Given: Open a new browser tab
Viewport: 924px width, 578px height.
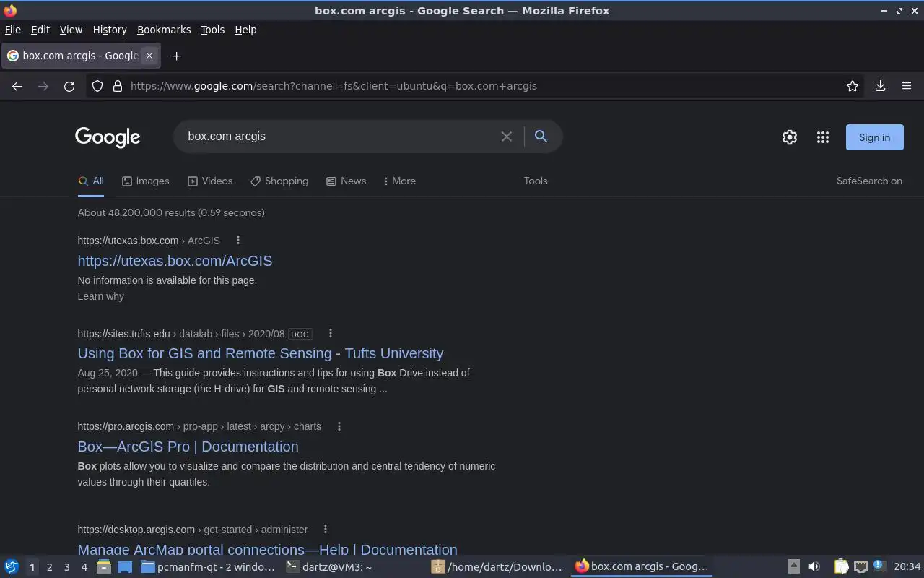Looking at the screenshot, I should pyautogui.click(x=176, y=56).
